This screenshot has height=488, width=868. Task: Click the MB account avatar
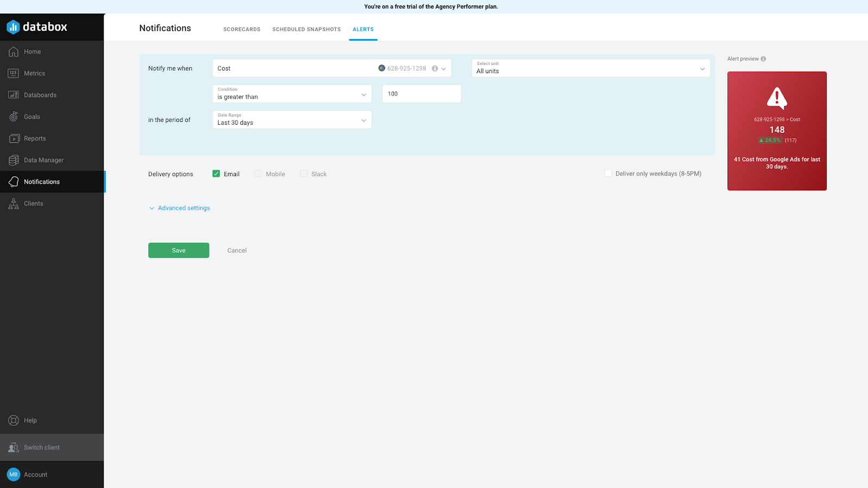pos(14,474)
